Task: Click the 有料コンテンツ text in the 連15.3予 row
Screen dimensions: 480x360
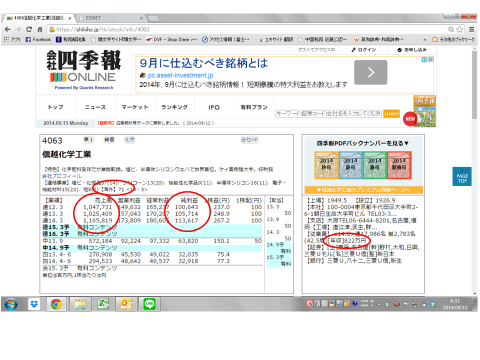Action: point(97,227)
